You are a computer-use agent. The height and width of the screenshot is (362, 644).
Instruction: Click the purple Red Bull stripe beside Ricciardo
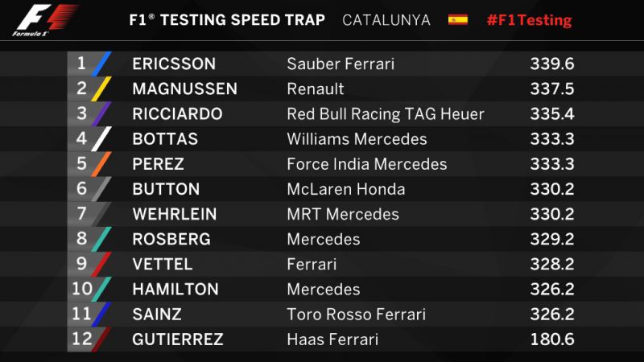tap(101, 113)
